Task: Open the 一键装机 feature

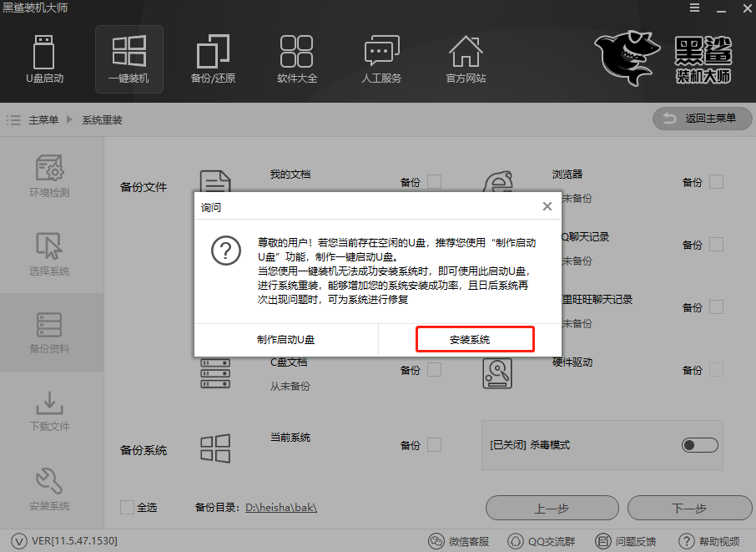Action: tap(129, 58)
